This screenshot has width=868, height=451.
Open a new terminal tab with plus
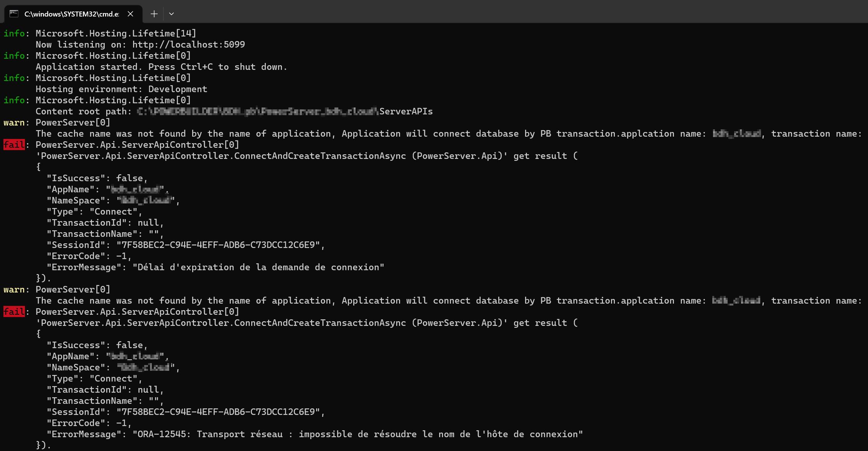pyautogui.click(x=154, y=14)
